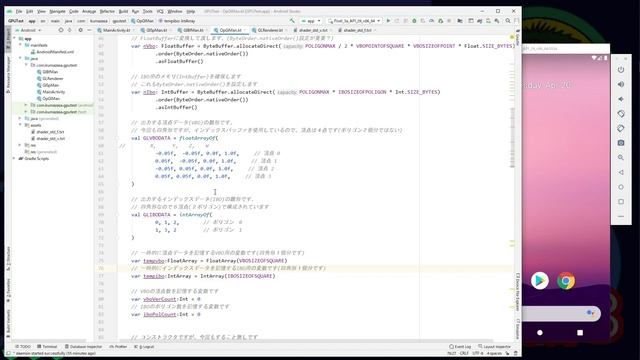
Task: Open the TODO tool window
Action: (23, 347)
